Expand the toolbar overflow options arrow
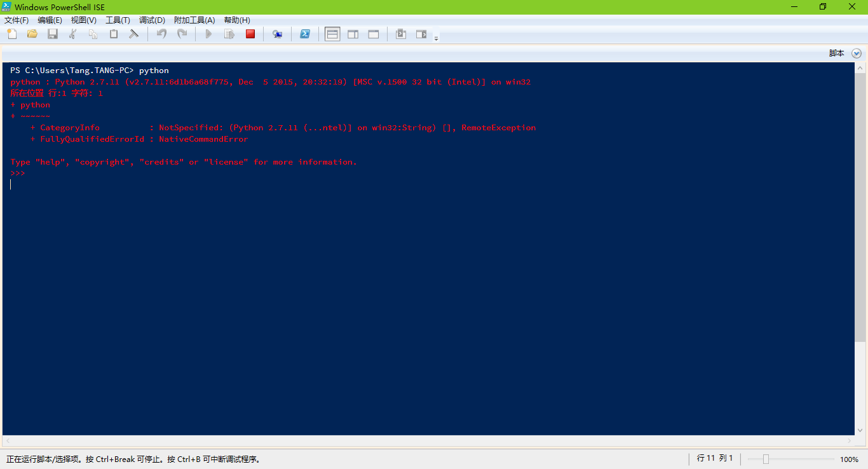 [x=437, y=38]
